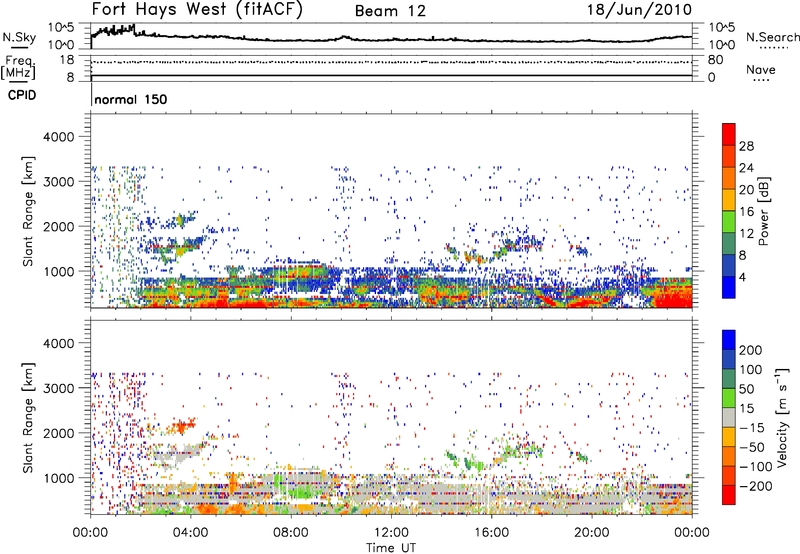Viewport: 800px width, 554px height.
Task: Click the sky noise trace in top panel
Action: (391, 39)
